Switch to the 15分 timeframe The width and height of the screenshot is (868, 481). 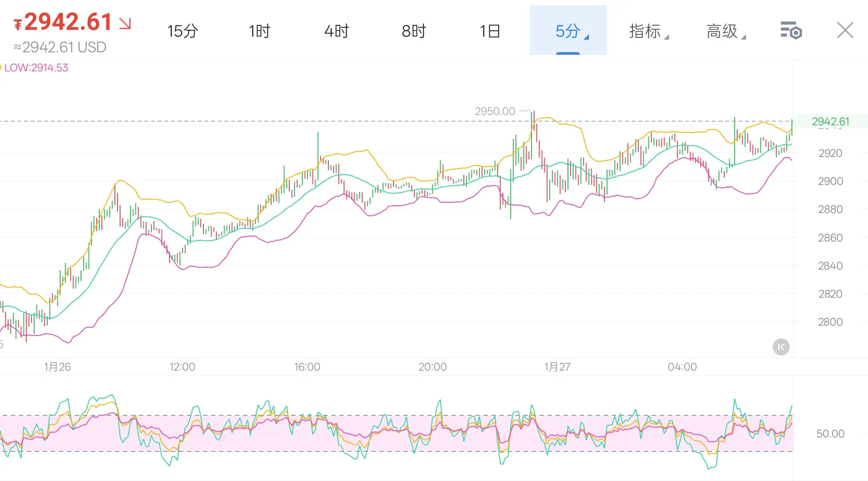click(x=183, y=31)
